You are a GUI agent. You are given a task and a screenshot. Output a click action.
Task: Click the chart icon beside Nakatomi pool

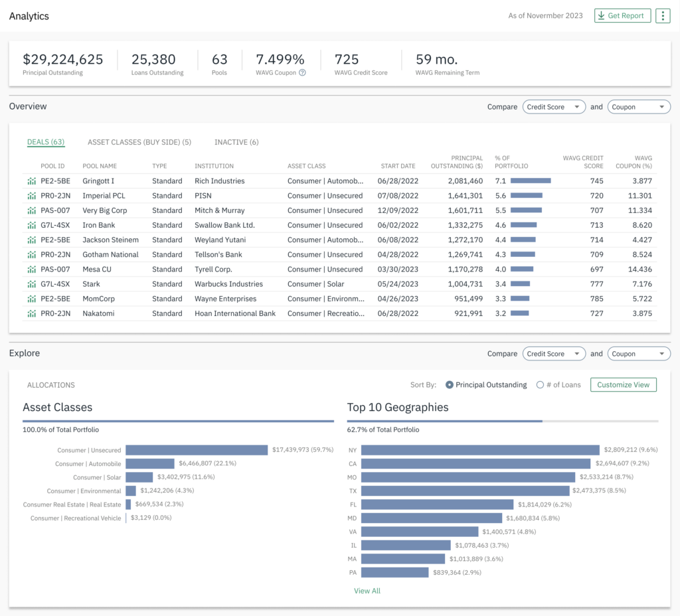point(31,313)
